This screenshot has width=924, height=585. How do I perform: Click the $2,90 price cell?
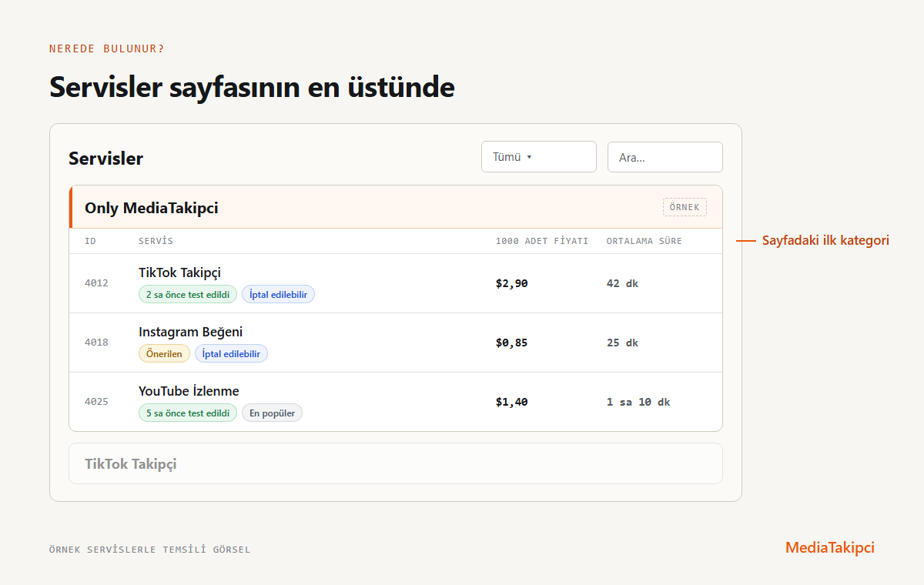coord(512,283)
